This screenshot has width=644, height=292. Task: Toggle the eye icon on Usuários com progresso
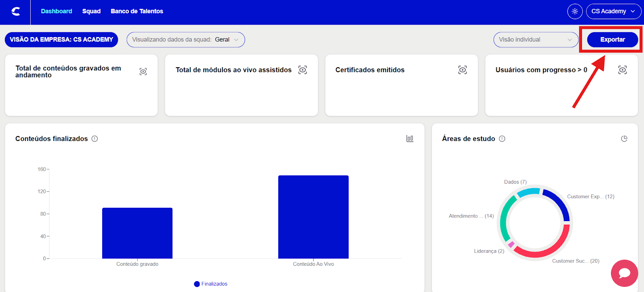point(622,70)
